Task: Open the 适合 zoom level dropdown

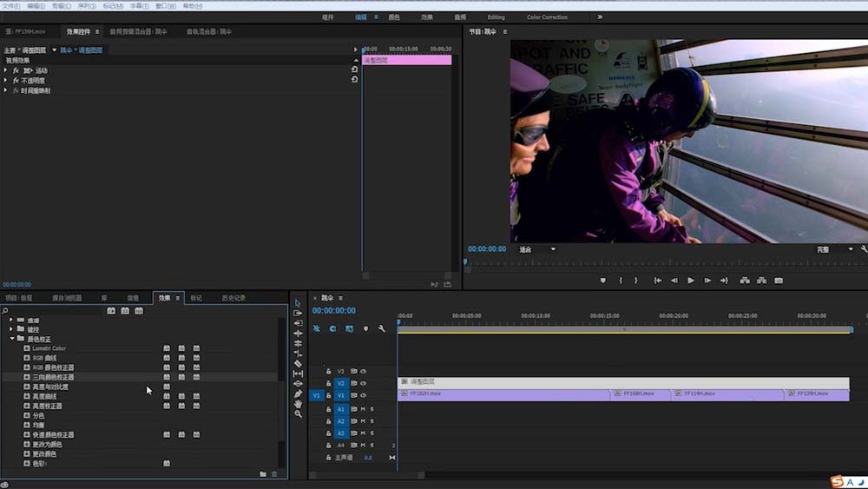Action: (x=537, y=249)
